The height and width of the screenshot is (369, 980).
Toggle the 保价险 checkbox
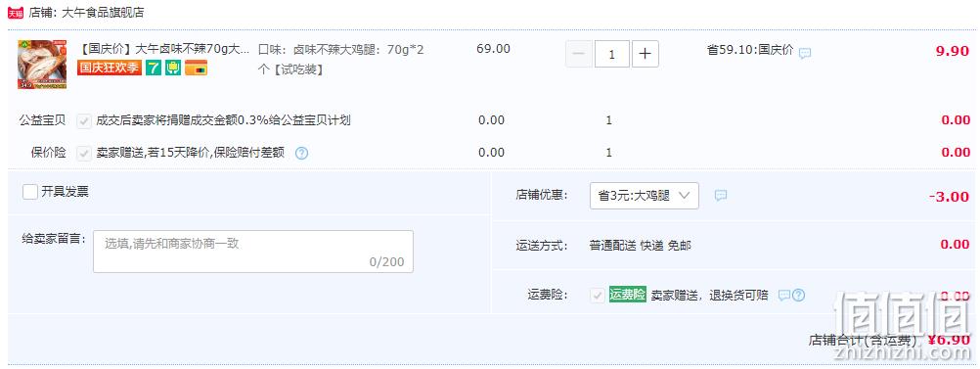84,153
